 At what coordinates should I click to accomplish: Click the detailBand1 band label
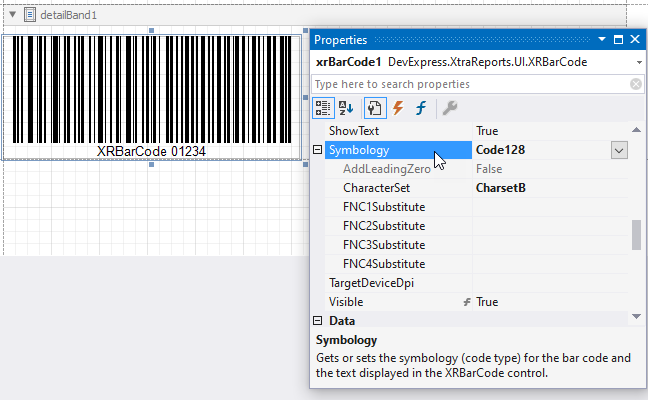tap(69, 15)
